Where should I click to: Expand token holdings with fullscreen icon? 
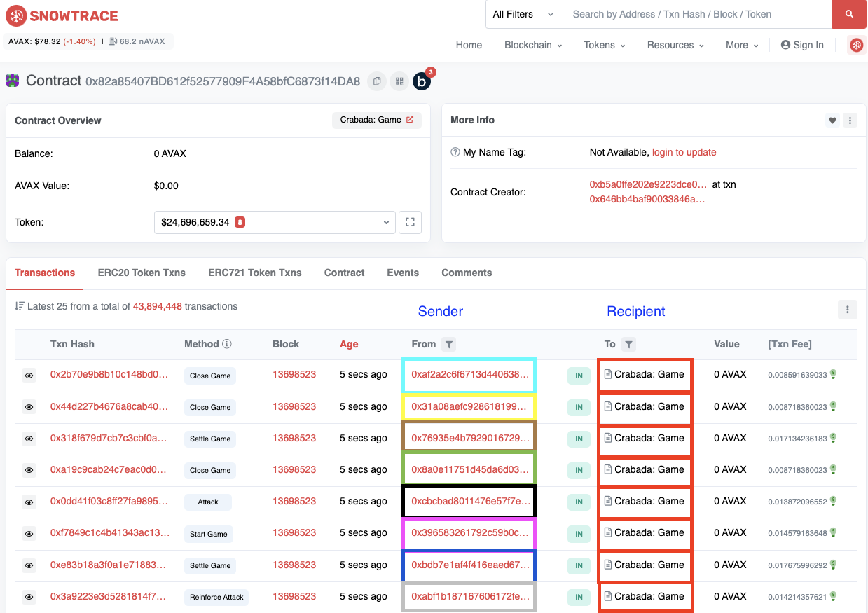pos(411,222)
